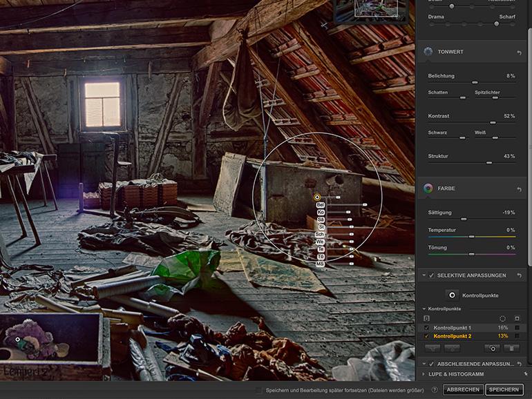Reset Selektive Anpassungen with its arrow icon
The image size is (532, 399).
point(519,275)
